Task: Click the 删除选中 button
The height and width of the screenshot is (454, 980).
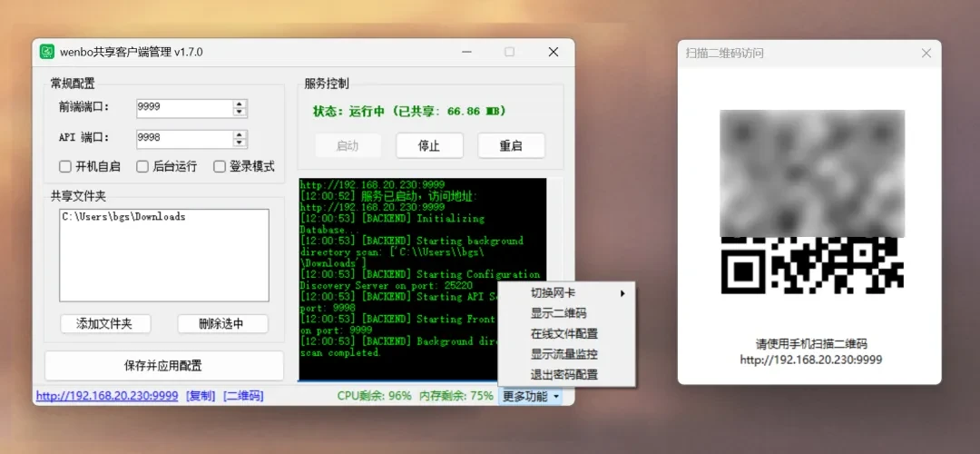Action: [x=222, y=324]
